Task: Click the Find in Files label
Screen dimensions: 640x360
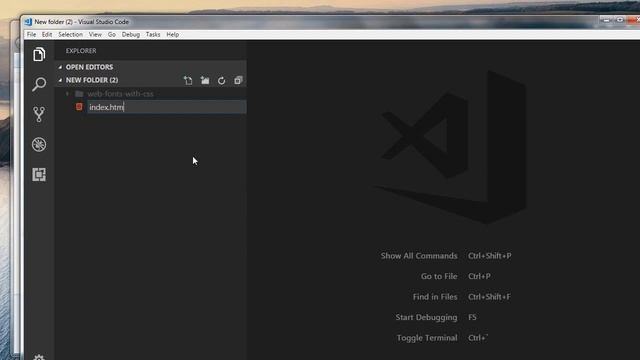Action: click(435, 297)
